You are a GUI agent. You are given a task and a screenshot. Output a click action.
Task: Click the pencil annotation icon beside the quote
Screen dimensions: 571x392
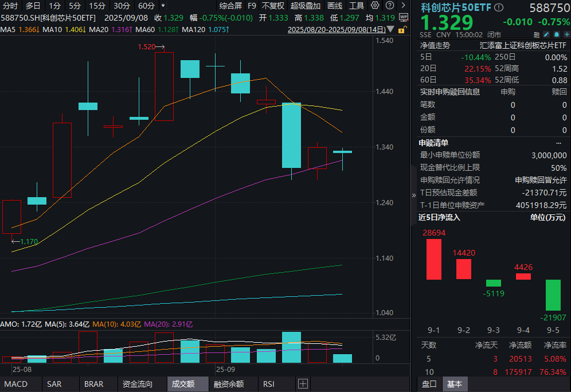click(546, 34)
